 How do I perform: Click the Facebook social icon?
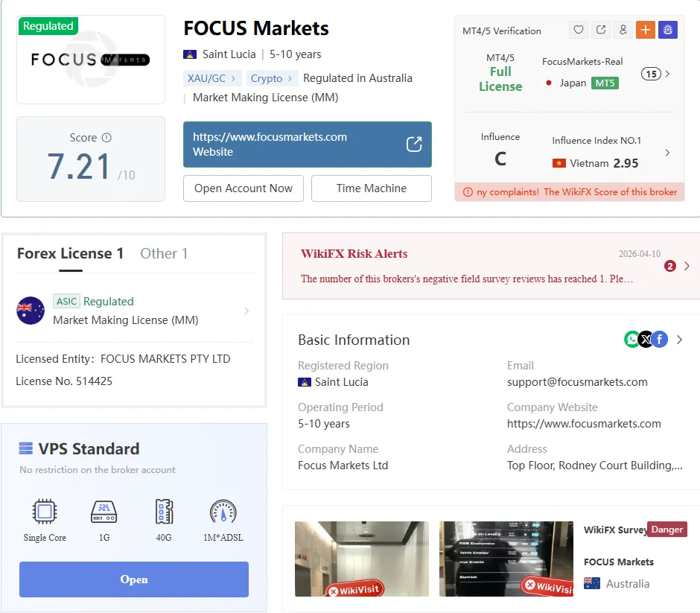660,340
